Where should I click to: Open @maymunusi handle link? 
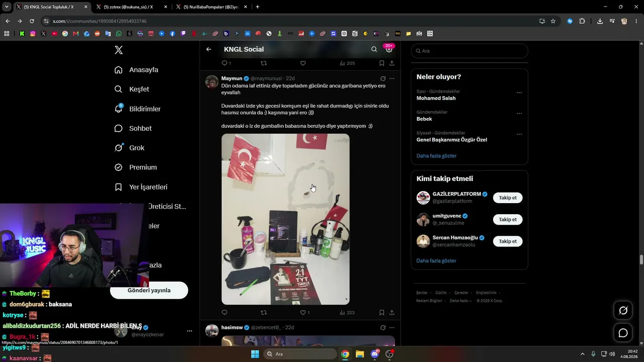tap(266, 78)
